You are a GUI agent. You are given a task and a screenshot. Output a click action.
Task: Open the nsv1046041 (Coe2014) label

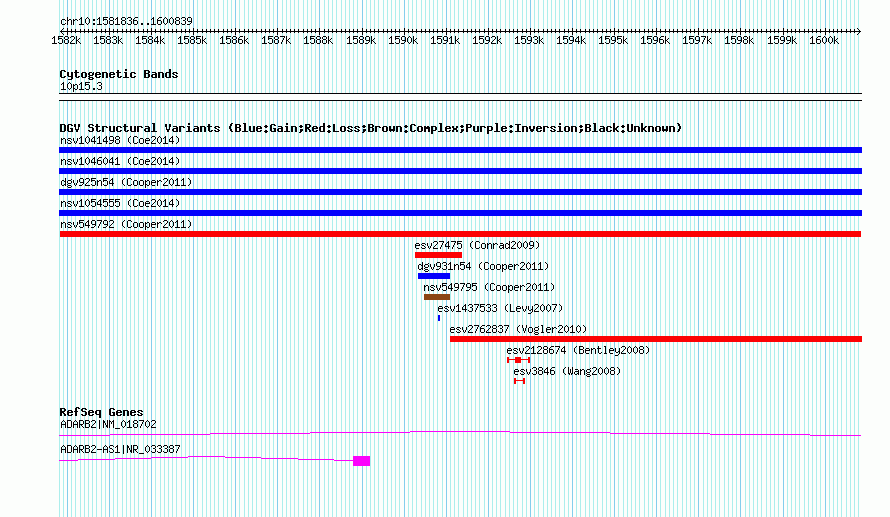pos(120,161)
